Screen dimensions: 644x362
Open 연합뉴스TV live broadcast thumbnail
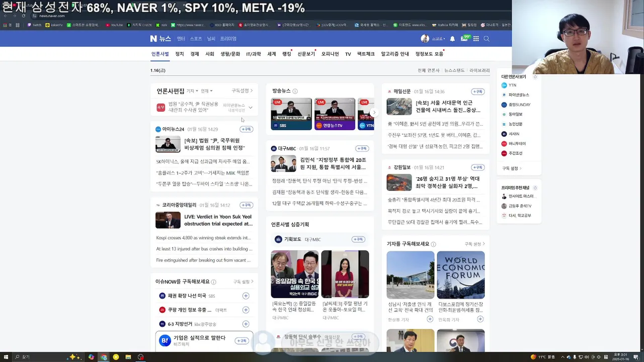(x=335, y=114)
